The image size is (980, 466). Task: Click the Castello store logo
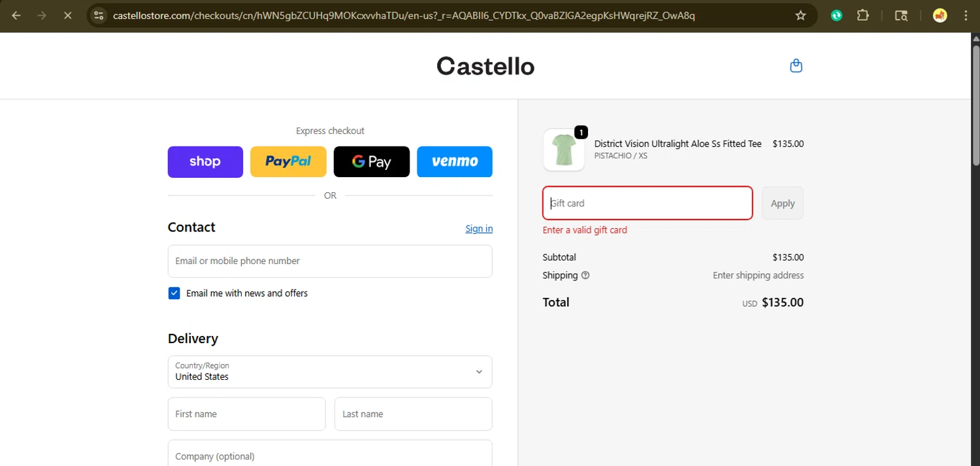(x=485, y=66)
